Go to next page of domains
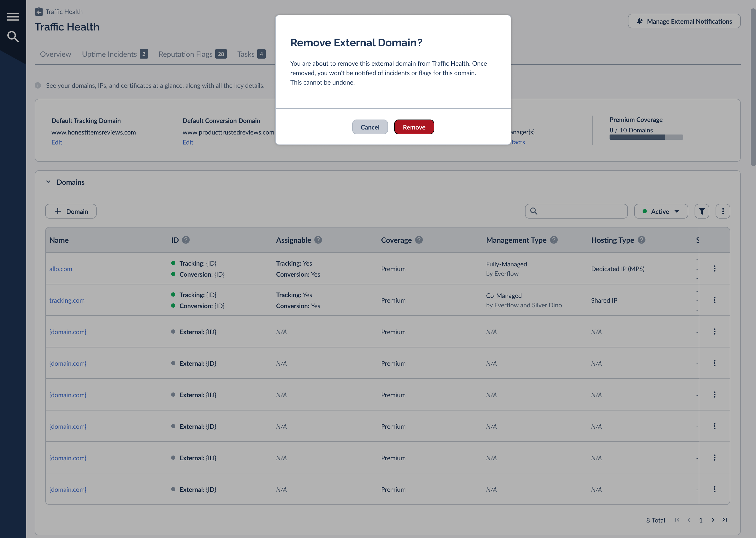The width and height of the screenshot is (756, 538). [713, 520]
